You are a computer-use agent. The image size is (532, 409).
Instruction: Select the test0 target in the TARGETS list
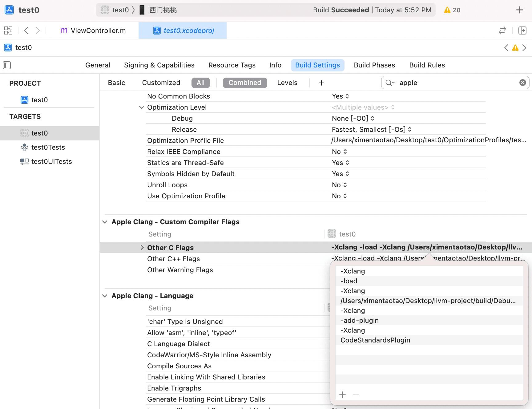pyautogui.click(x=50, y=133)
